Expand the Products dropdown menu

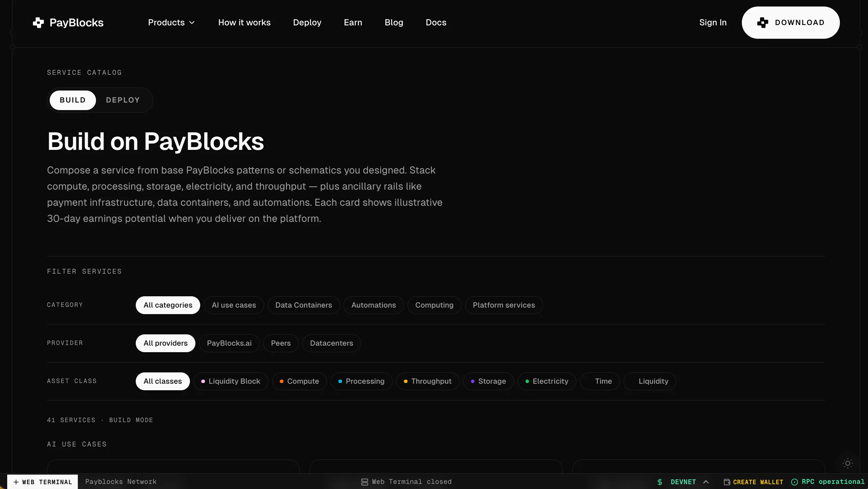tap(171, 23)
